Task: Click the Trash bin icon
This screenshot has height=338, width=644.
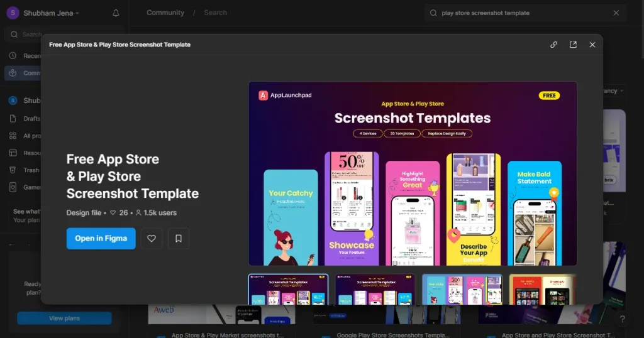Action: (13, 170)
